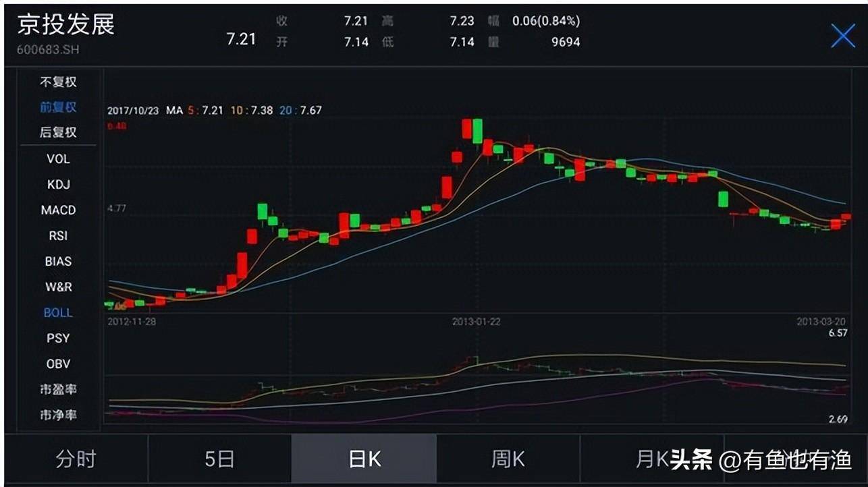Click the 2012-11-28 date label
The width and height of the screenshot is (868, 487).
point(132,322)
